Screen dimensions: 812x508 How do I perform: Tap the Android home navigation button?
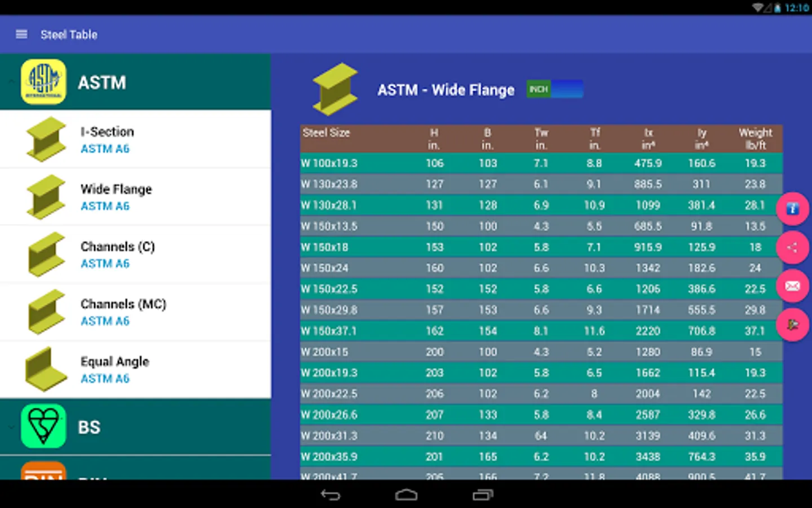(x=406, y=495)
